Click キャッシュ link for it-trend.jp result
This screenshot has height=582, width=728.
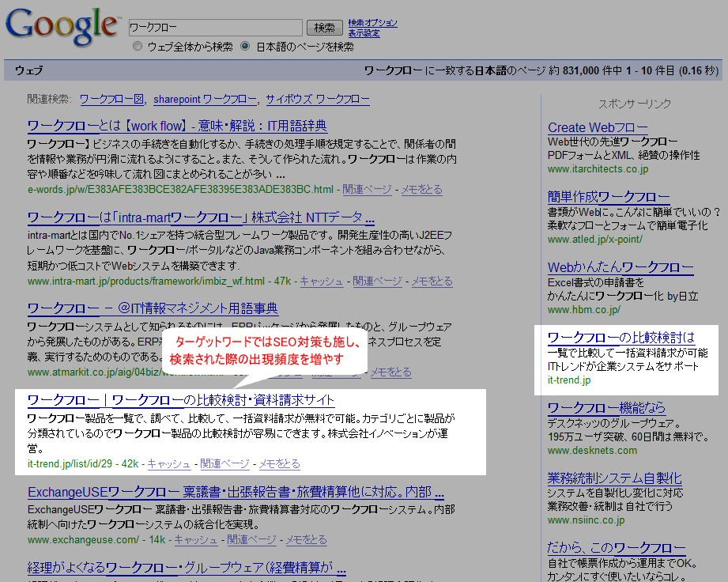coord(169,464)
